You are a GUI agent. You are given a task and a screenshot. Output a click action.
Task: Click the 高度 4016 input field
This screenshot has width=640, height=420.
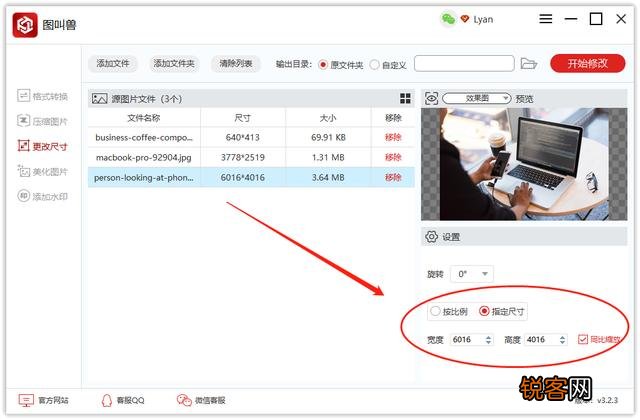click(x=542, y=340)
